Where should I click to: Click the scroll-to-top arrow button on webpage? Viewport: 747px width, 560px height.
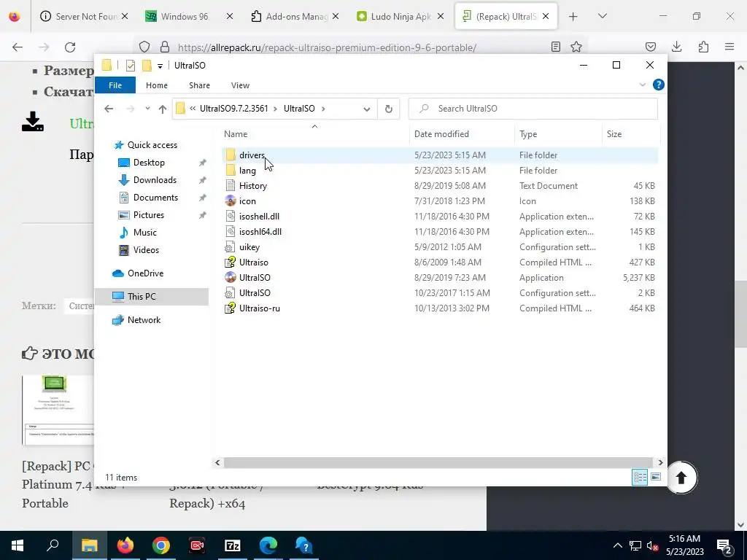[x=681, y=477]
